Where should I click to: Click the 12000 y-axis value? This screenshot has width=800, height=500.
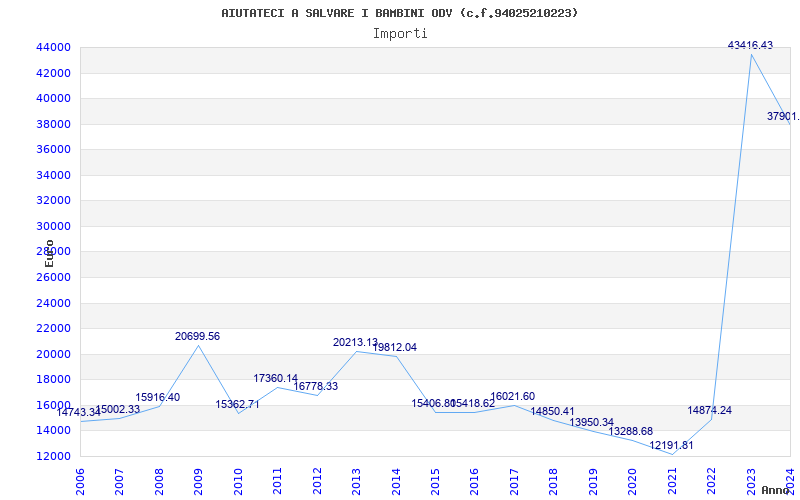53,456
